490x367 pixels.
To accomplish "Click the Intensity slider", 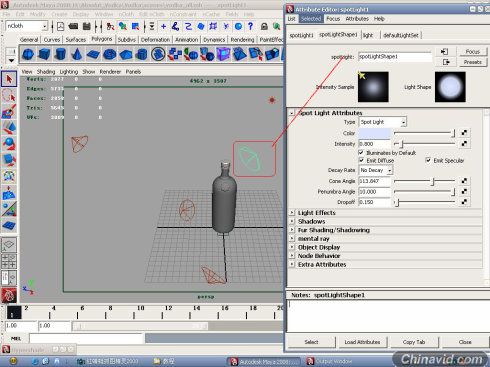I will [424, 144].
